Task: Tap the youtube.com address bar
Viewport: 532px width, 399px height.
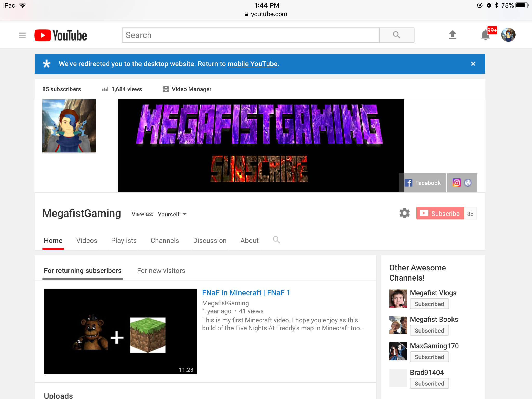Action: pos(266,14)
